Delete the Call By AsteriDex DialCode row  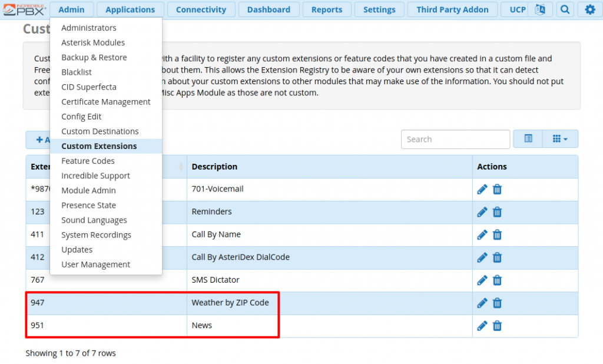pos(497,257)
